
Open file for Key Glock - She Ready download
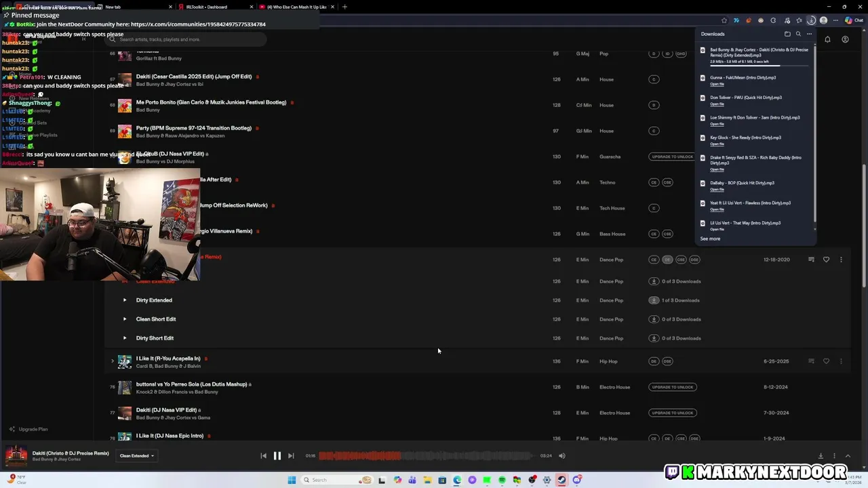point(717,144)
